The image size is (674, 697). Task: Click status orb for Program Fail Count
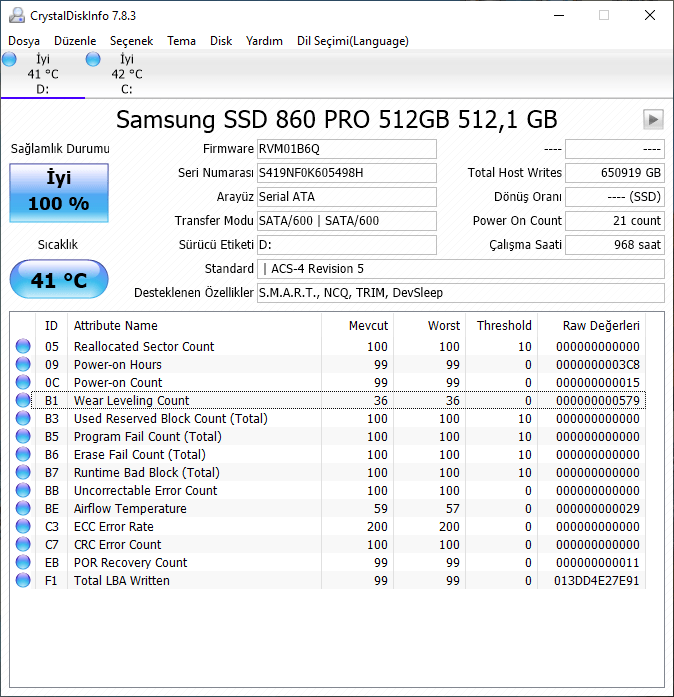coord(23,437)
